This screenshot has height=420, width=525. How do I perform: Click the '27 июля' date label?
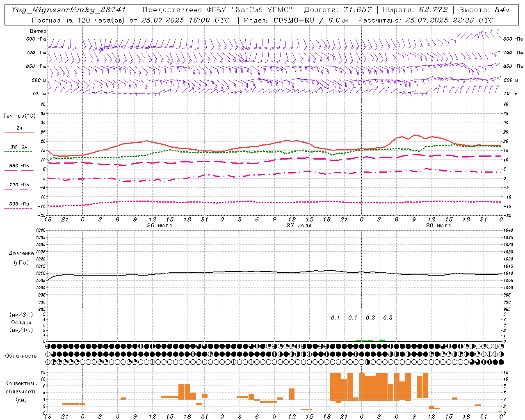pyautogui.click(x=299, y=226)
